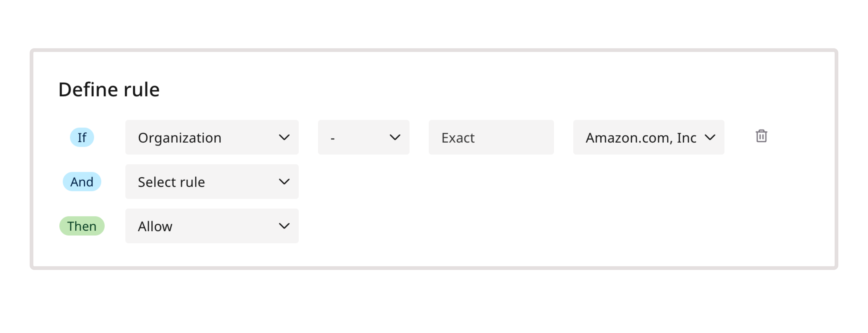Open the Allow action dropdown
This screenshot has height=333, width=868.
pyautogui.click(x=212, y=226)
